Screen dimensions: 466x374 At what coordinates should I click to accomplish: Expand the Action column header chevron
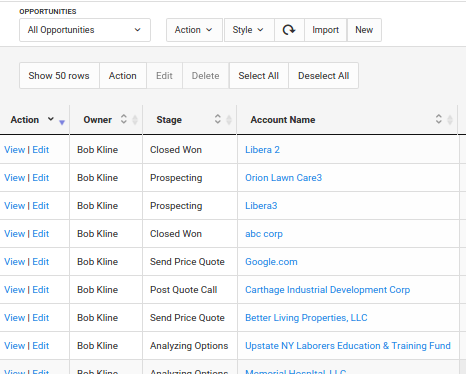pos(51,119)
